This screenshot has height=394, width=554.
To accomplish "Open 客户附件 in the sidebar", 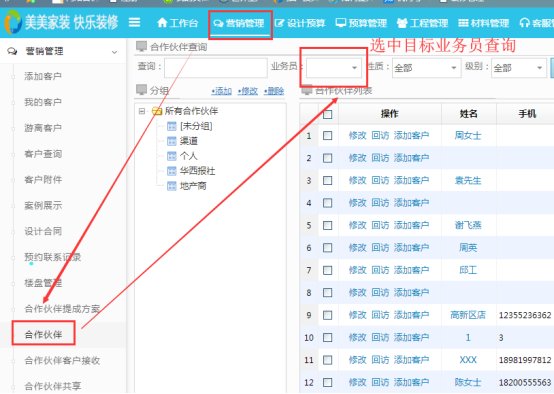I will 43,180.
